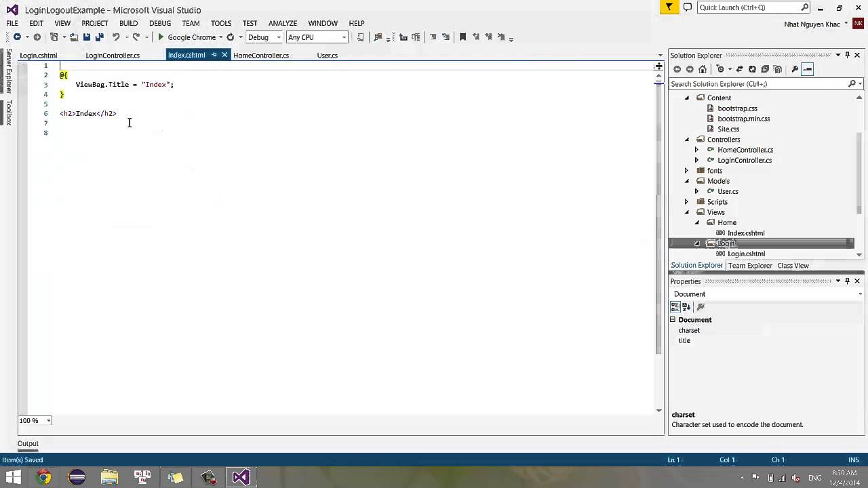Open Properties via wrench icon in Solution Explorer
Image resolution: width=868 pixels, height=488 pixels.
pos(795,69)
